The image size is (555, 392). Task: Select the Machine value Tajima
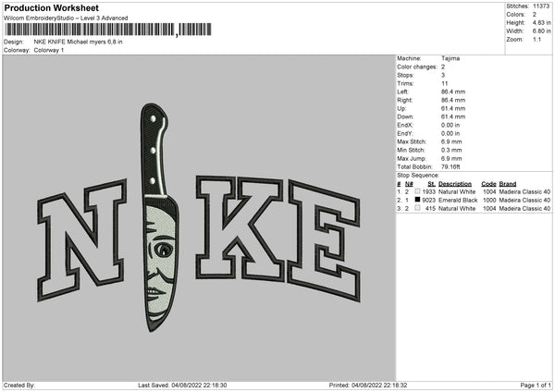point(450,58)
